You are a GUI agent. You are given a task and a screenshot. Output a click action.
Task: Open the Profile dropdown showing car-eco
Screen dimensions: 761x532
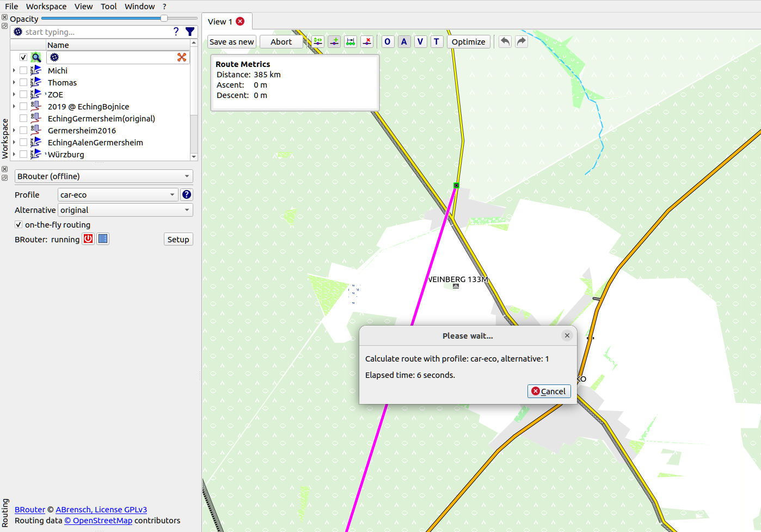[x=118, y=194]
